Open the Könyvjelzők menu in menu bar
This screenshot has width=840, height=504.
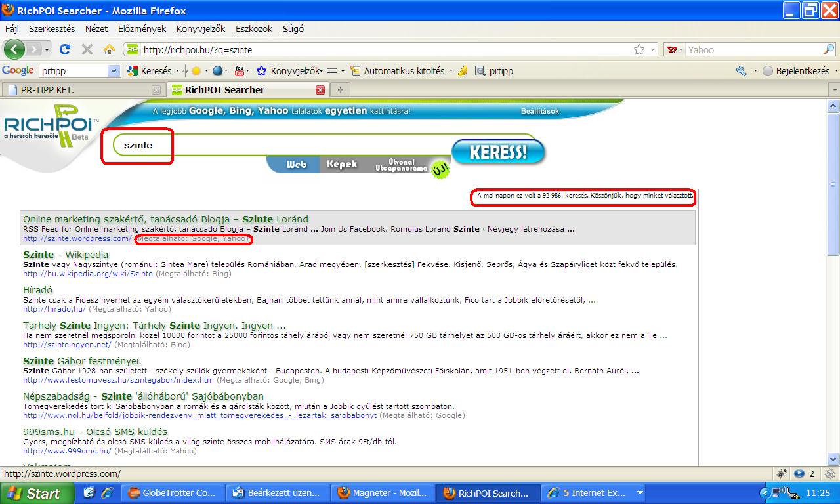tap(201, 29)
